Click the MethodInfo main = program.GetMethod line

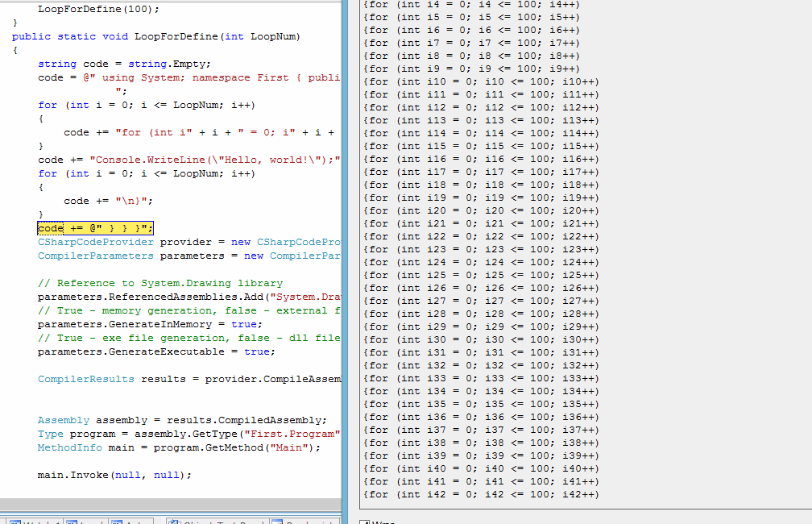[179, 447]
